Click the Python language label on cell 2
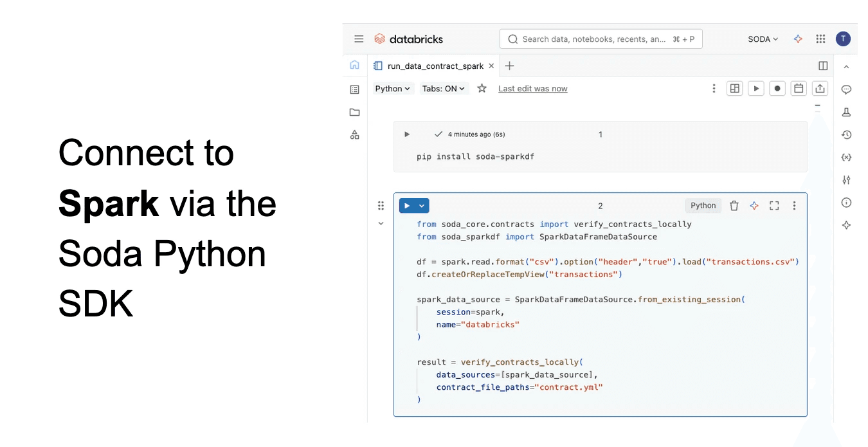 (703, 206)
